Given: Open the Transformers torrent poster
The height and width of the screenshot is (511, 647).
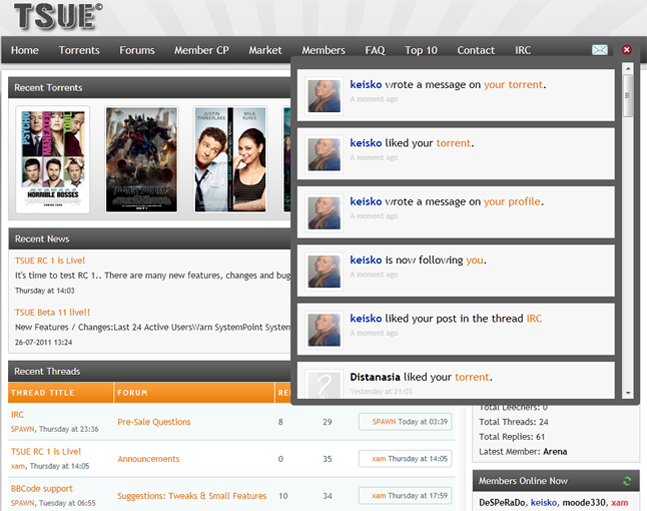Looking at the screenshot, I should click(x=142, y=159).
